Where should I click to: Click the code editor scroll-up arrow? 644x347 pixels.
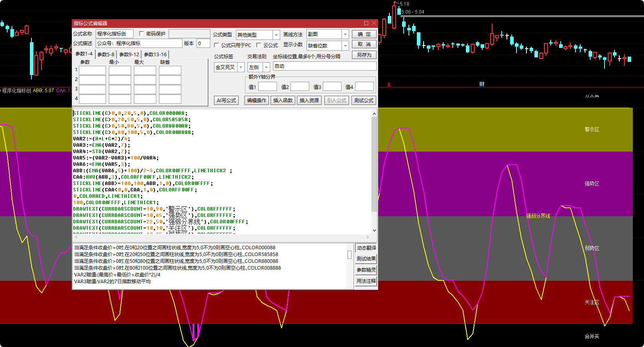pos(374,114)
